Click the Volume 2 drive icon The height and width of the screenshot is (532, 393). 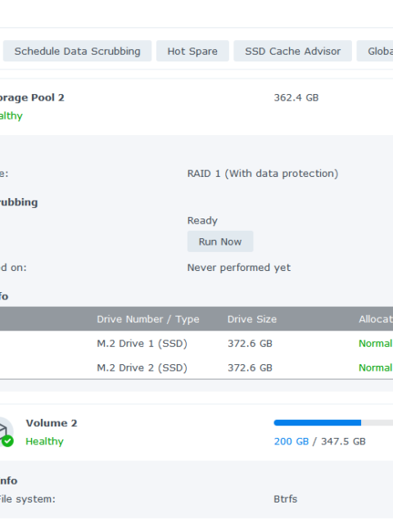[4, 431]
